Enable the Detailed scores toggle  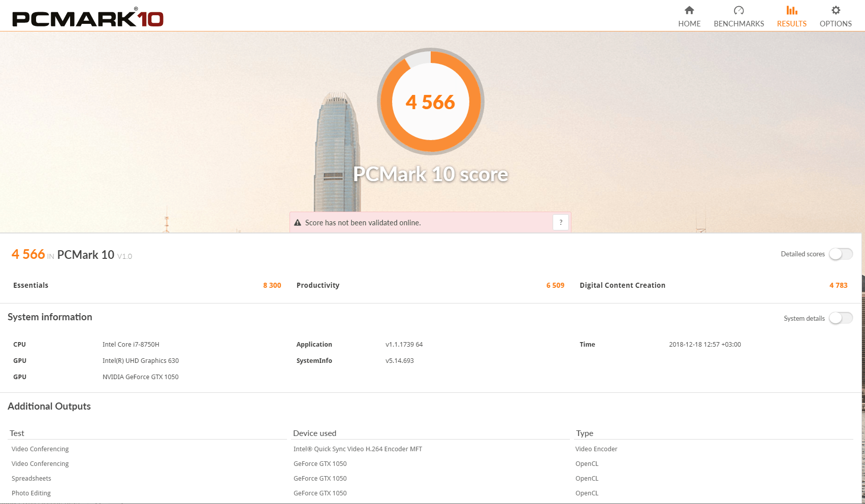(841, 254)
